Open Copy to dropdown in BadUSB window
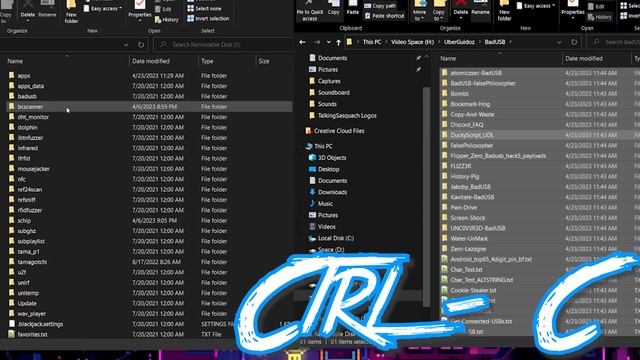640x360 pixels. [439, 11]
